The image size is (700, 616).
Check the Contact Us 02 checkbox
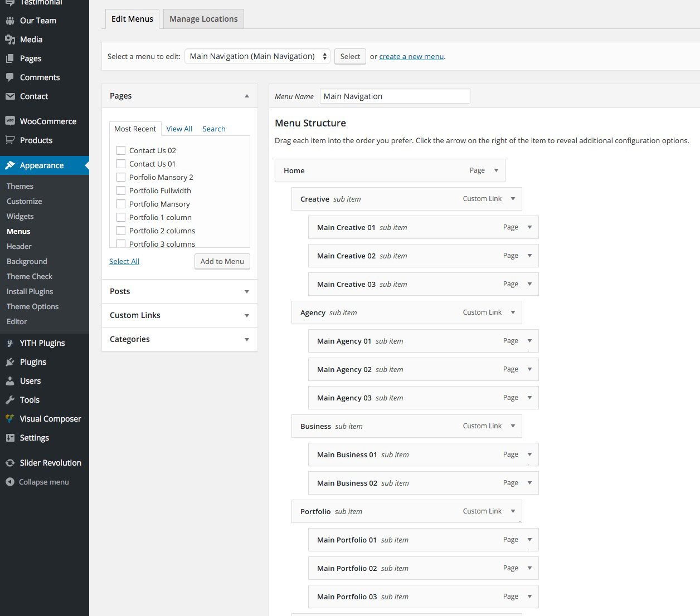click(121, 150)
